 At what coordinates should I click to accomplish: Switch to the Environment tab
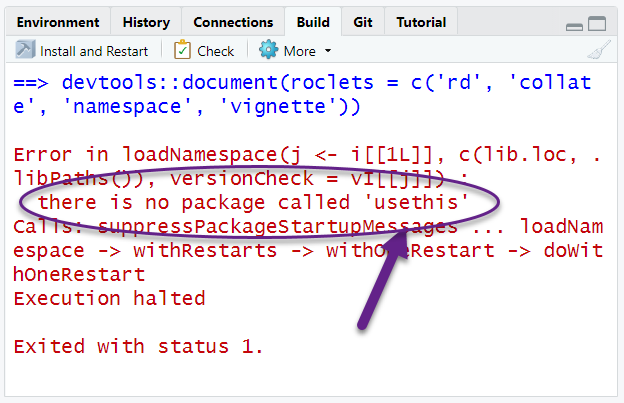click(58, 22)
